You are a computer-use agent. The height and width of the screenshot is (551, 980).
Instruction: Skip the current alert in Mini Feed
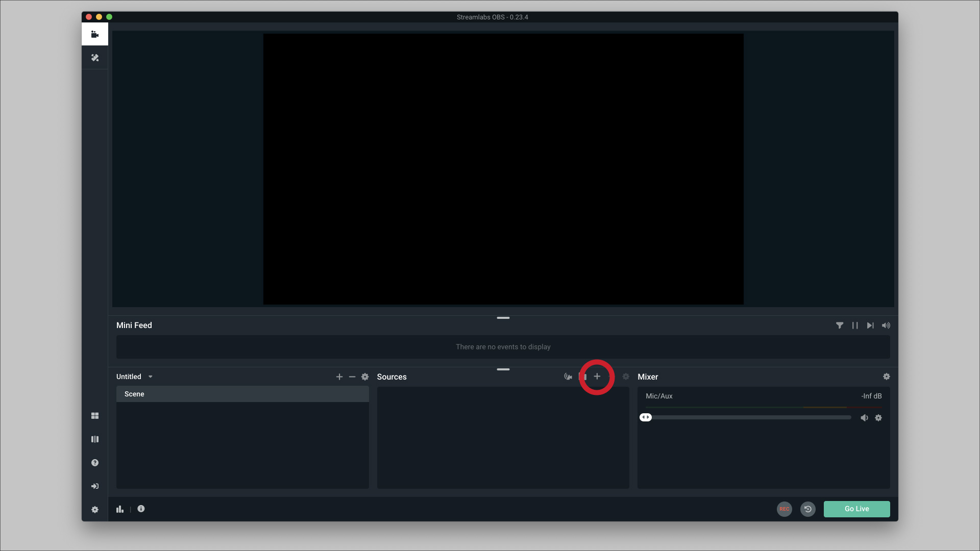click(870, 325)
